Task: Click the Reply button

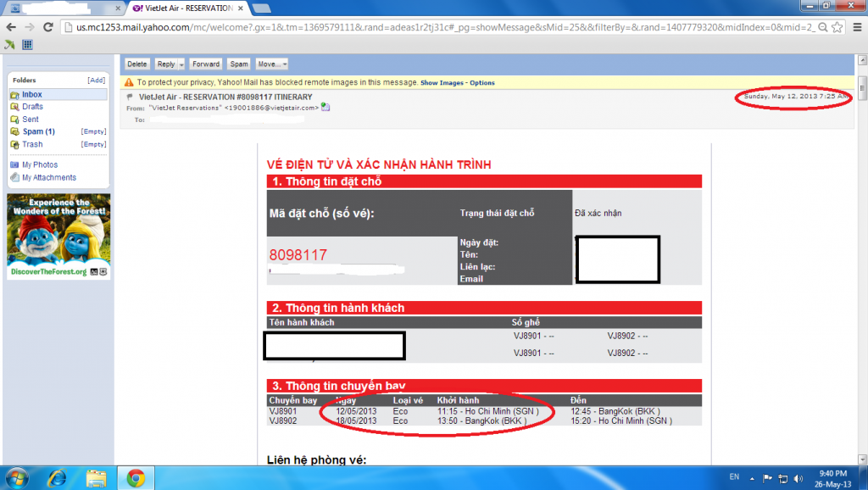Action: 165,64
